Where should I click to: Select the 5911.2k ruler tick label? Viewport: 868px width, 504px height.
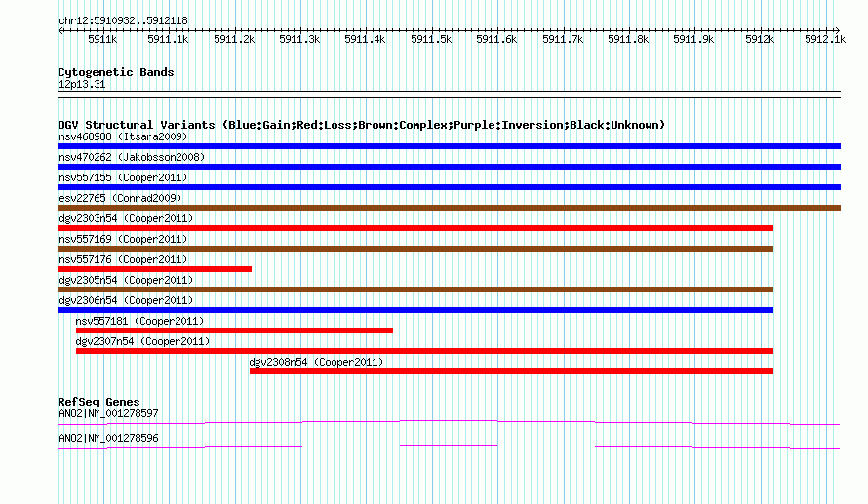pyautogui.click(x=234, y=39)
